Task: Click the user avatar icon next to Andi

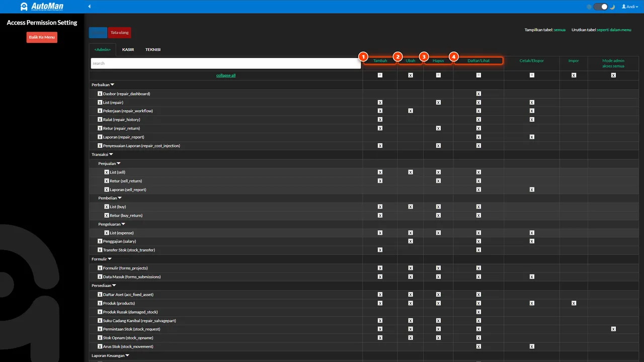Action: [624, 7]
